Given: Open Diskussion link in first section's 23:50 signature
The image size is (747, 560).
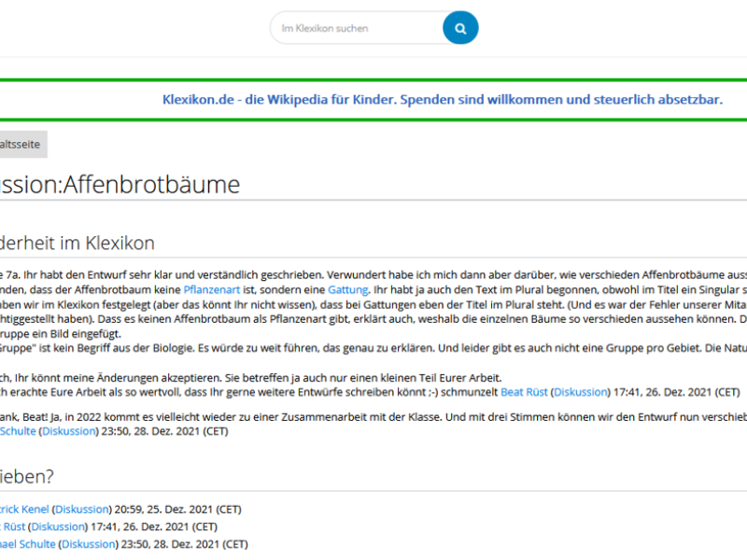Looking at the screenshot, I should tap(67, 431).
